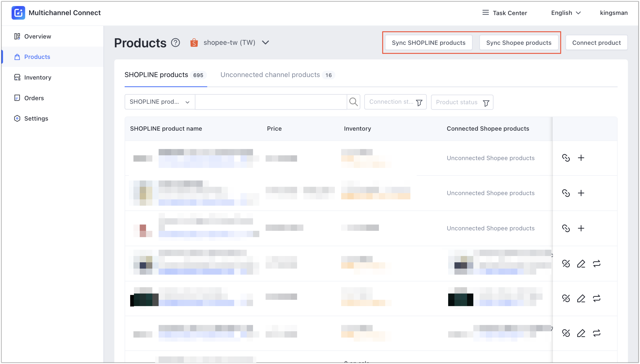This screenshot has width=640, height=364.
Task: Click the sync arrows icon in fourth product row
Action: pos(596,264)
